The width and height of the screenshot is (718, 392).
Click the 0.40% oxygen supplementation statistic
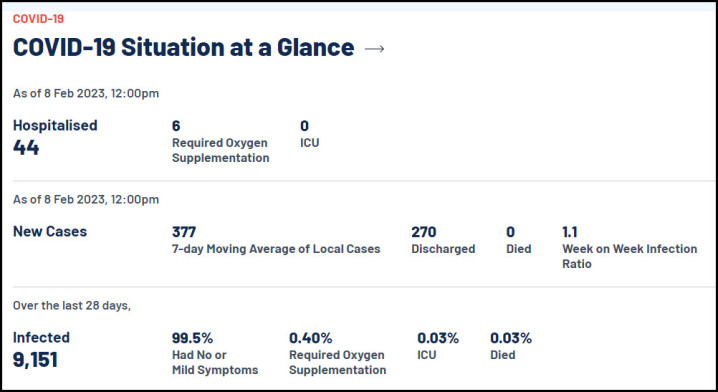tap(310, 338)
